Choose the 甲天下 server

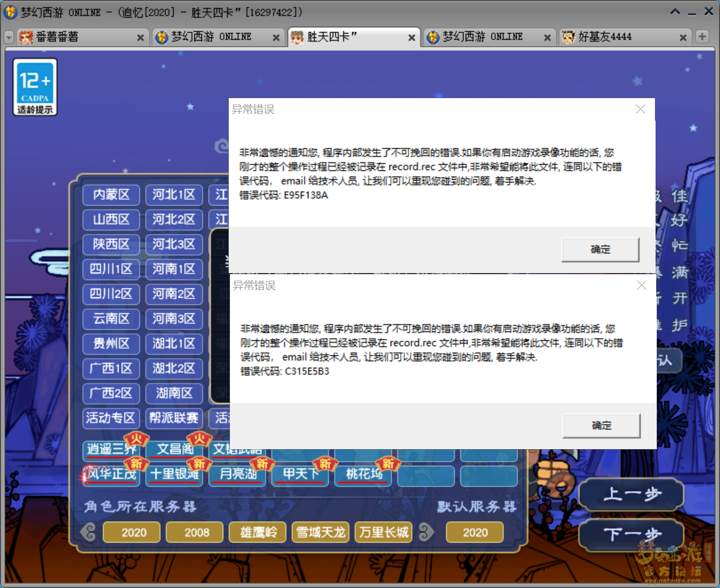(x=300, y=475)
